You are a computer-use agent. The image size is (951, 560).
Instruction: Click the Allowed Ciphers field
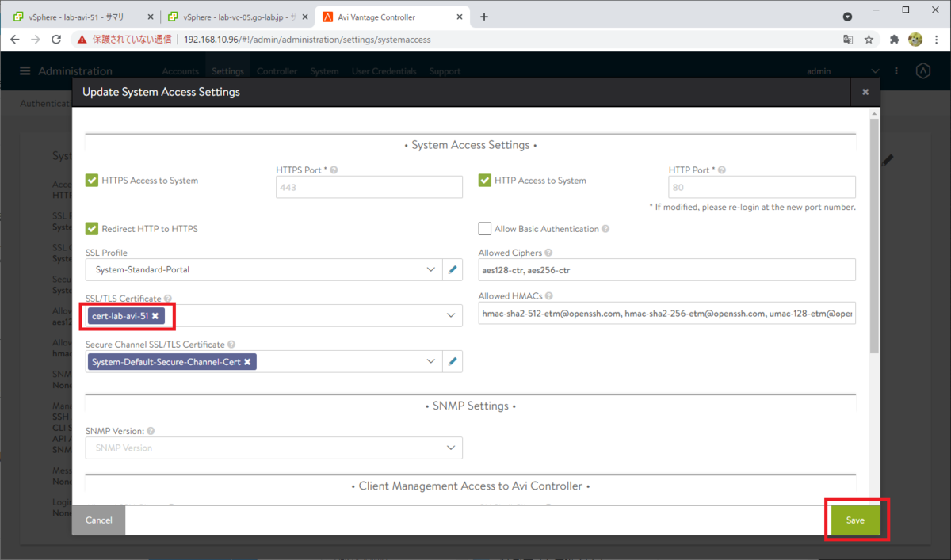coord(667,270)
